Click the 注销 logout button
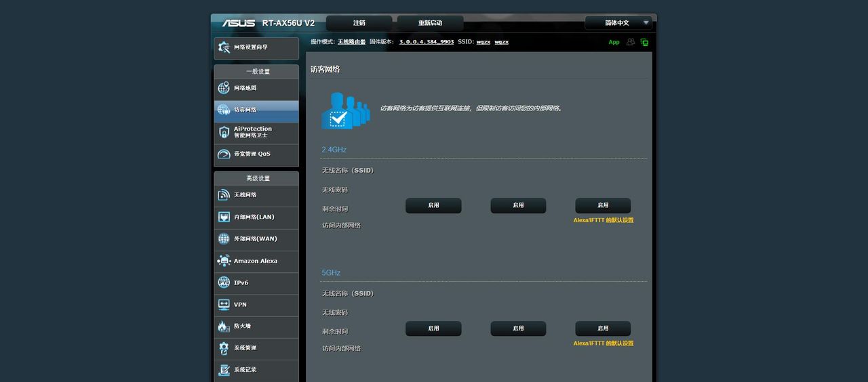 (359, 23)
